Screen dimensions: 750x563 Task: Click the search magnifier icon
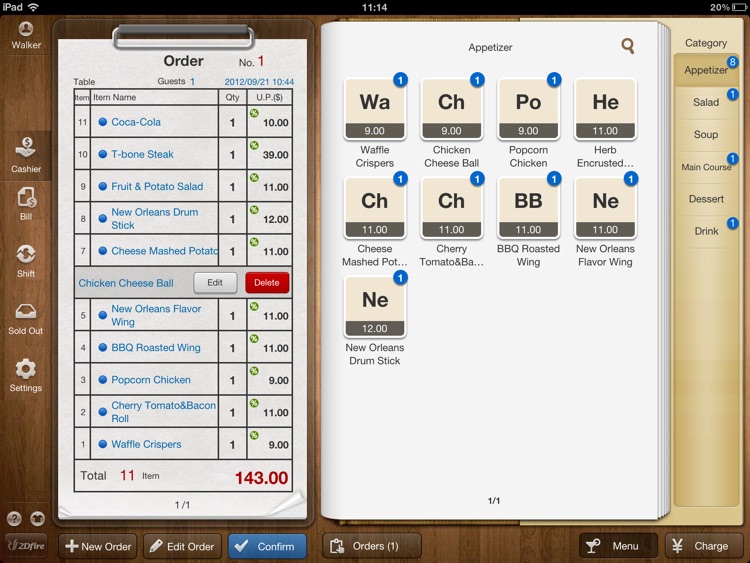tap(628, 46)
